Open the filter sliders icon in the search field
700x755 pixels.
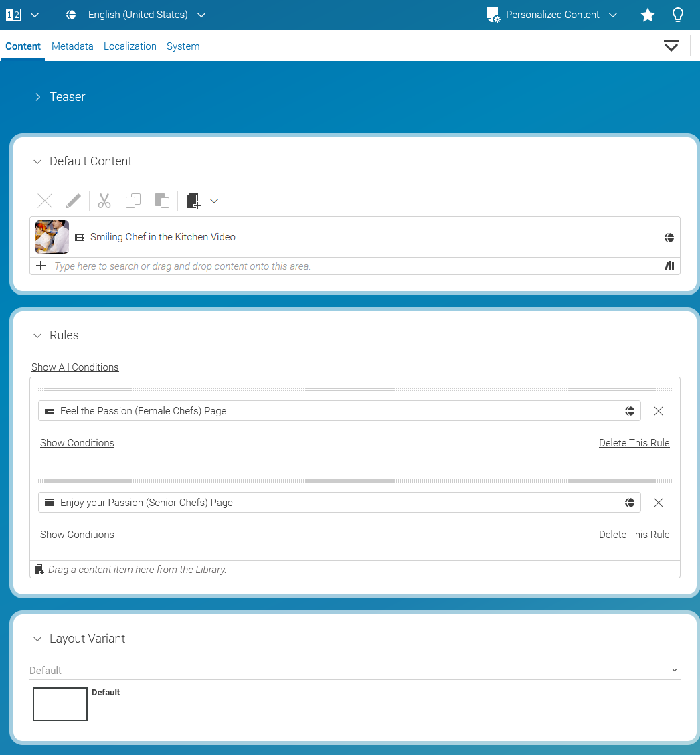[669, 266]
